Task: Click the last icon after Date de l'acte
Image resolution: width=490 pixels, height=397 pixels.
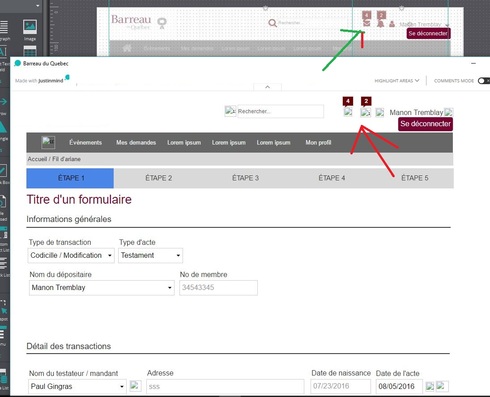Action: click(442, 386)
